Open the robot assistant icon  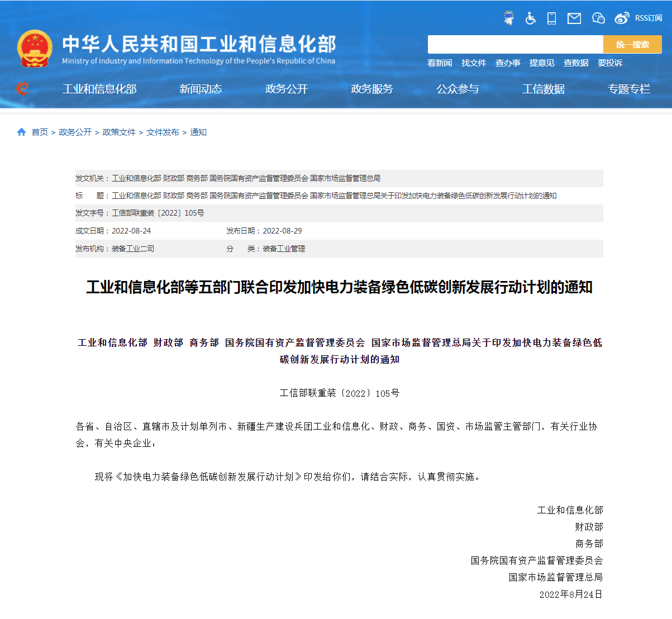point(509,18)
